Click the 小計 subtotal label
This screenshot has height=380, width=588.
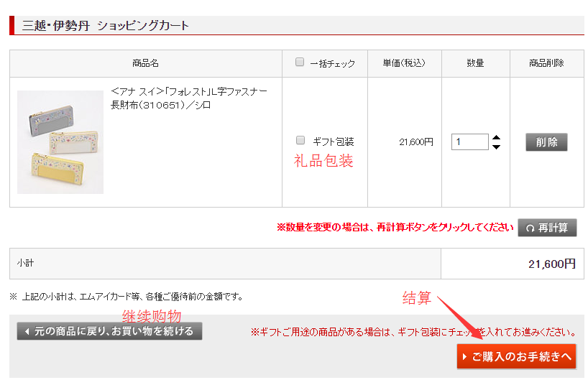tap(25, 263)
